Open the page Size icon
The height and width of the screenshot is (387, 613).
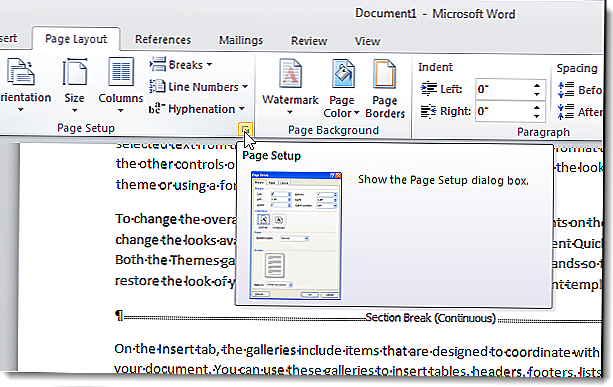[74, 72]
